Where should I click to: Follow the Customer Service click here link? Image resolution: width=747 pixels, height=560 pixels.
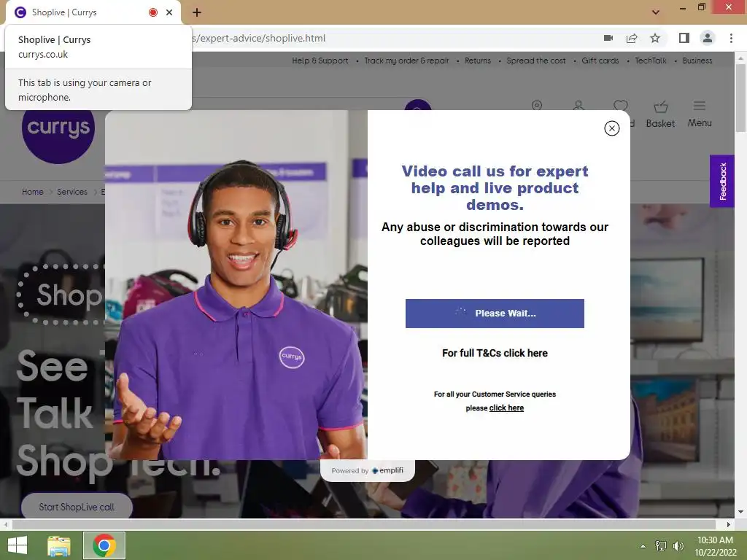tap(506, 408)
